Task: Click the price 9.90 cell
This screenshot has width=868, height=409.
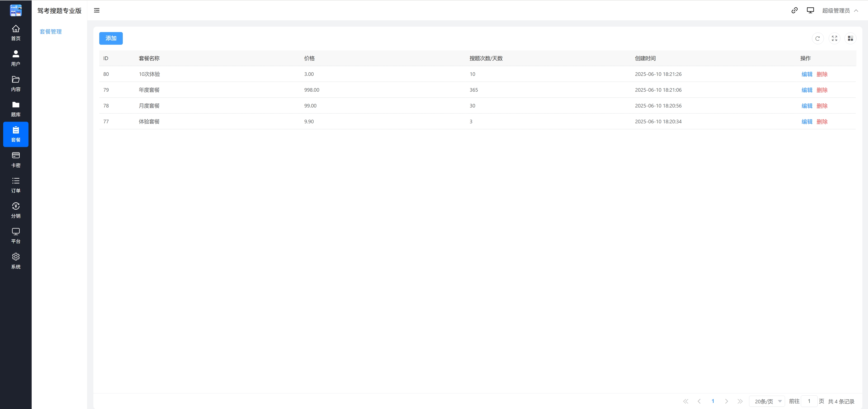Action: [309, 122]
